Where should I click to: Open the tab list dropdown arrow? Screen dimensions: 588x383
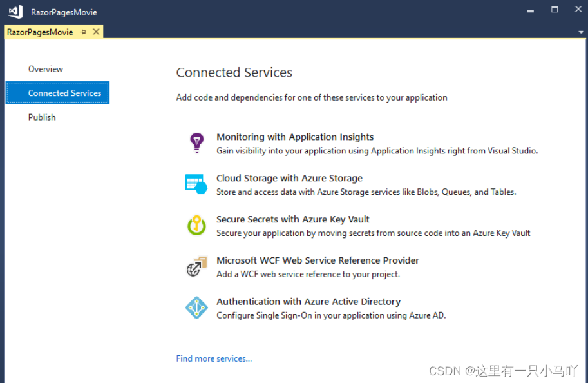(580, 32)
